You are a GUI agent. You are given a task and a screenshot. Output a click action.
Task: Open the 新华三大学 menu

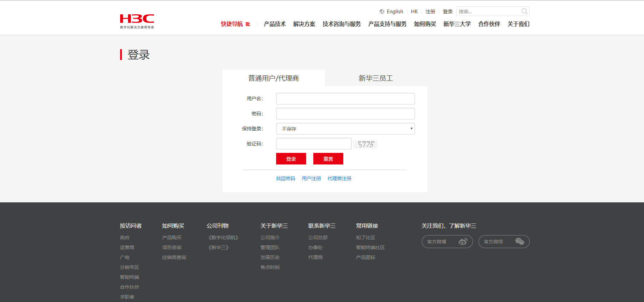[x=457, y=24]
